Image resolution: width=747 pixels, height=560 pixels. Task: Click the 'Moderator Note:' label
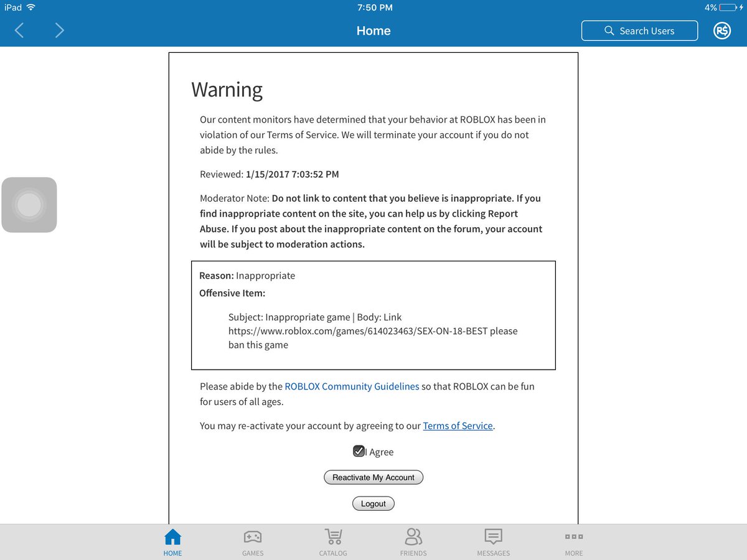[235, 198]
